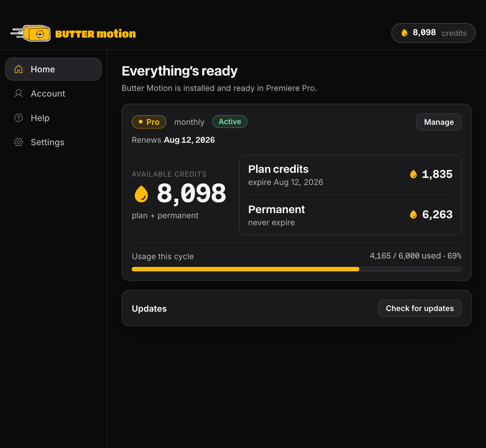Open the Help section

click(x=53, y=118)
